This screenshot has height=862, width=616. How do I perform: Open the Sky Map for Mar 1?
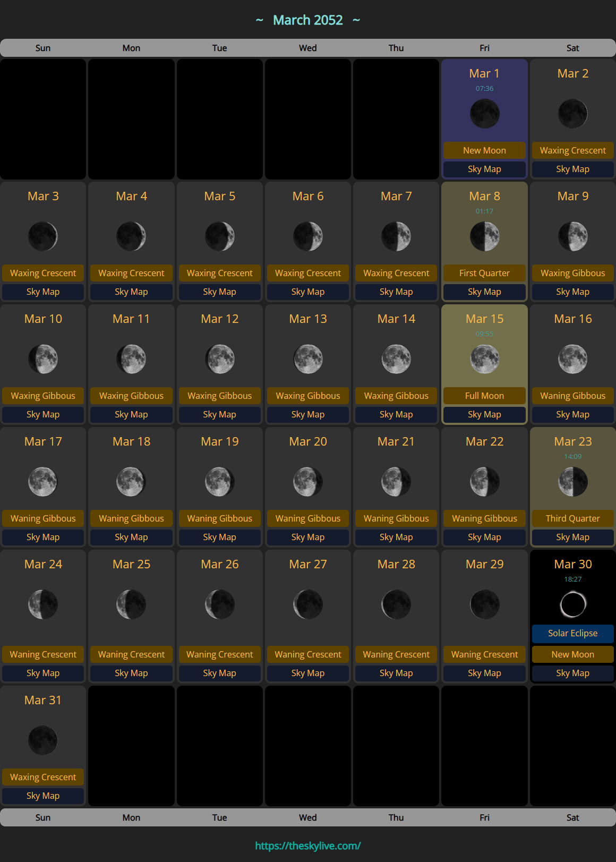pyautogui.click(x=484, y=169)
